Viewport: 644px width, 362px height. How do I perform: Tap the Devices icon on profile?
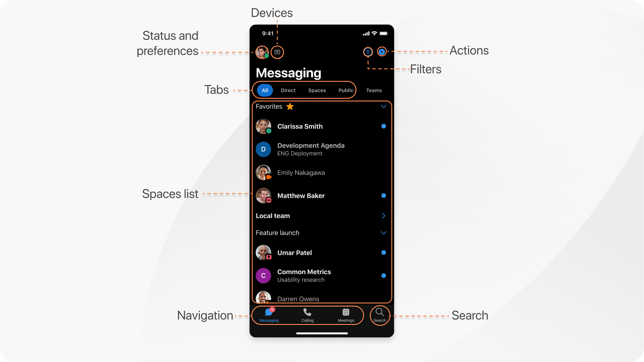pyautogui.click(x=277, y=52)
